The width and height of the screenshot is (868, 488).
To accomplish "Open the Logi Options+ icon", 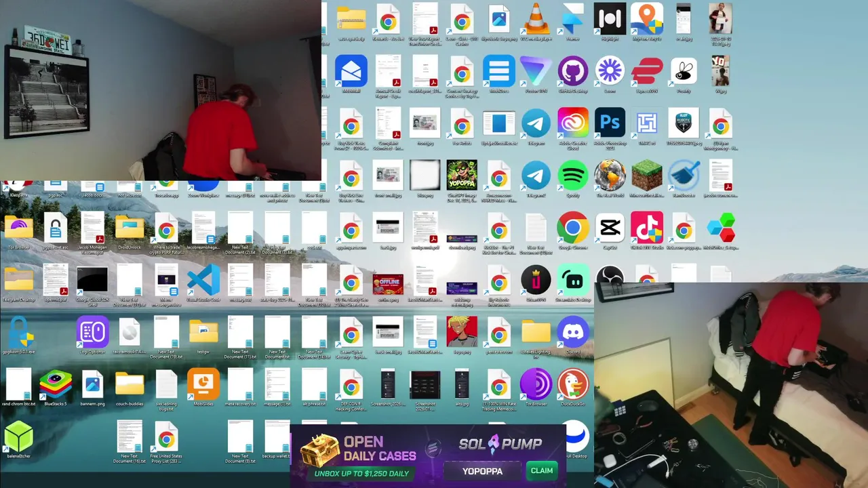I will pyautogui.click(x=93, y=333).
